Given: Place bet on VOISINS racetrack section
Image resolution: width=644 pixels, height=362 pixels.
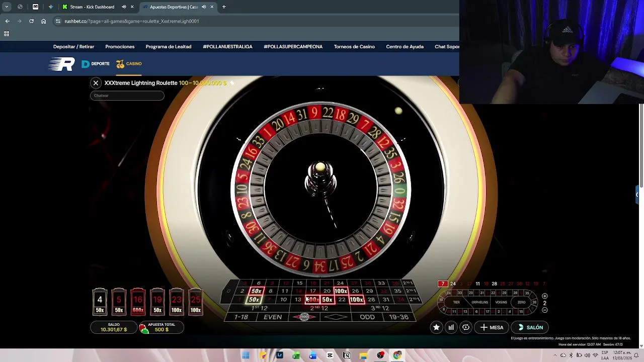Looking at the screenshot, I should pos(501,302).
